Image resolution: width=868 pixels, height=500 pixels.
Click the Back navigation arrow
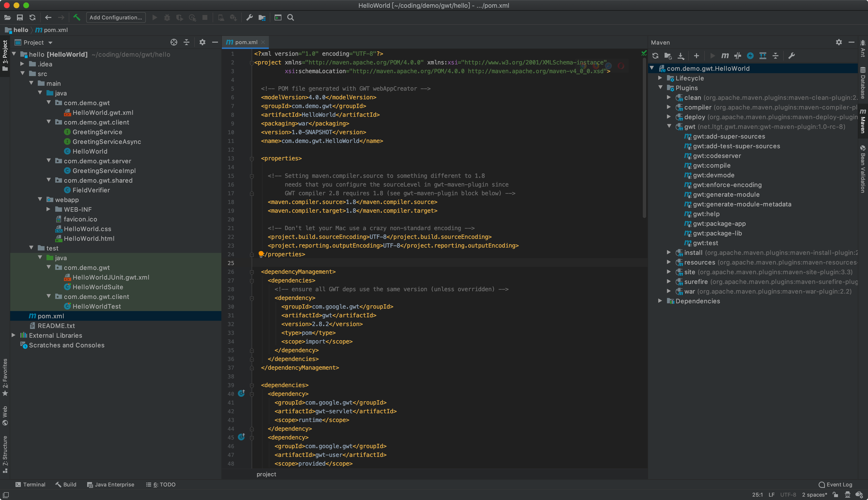[48, 17]
